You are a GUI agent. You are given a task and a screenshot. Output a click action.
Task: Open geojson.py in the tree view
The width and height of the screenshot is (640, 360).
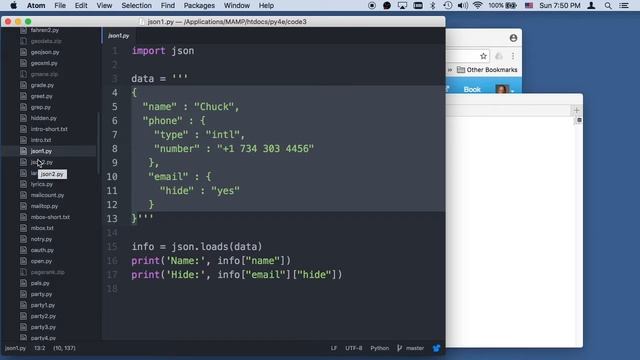point(45,52)
